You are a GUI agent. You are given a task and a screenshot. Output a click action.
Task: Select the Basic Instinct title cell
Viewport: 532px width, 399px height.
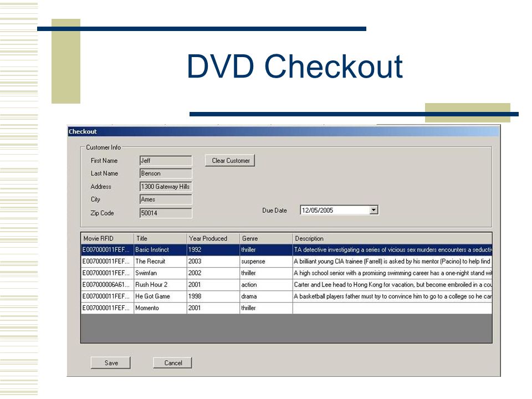point(161,250)
